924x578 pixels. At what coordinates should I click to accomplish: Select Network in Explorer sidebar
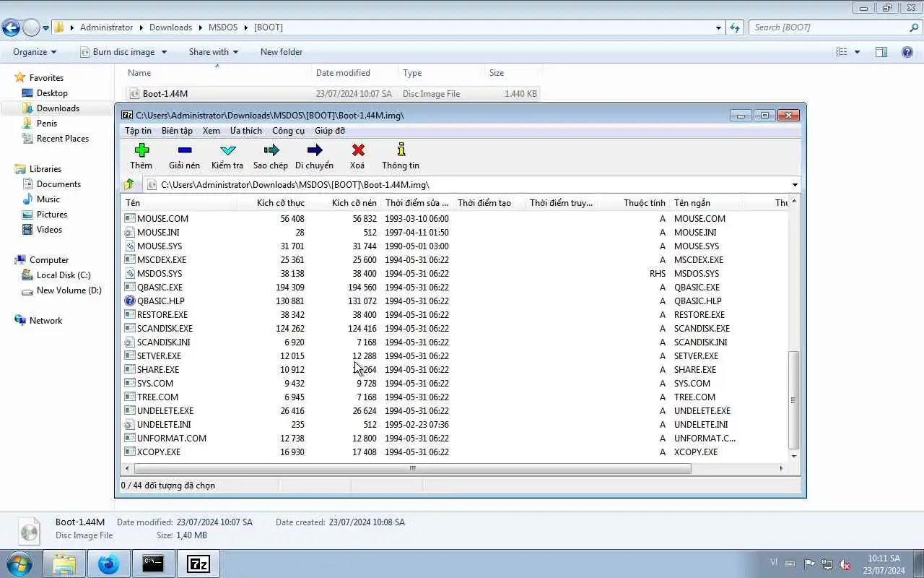coord(45,321)
